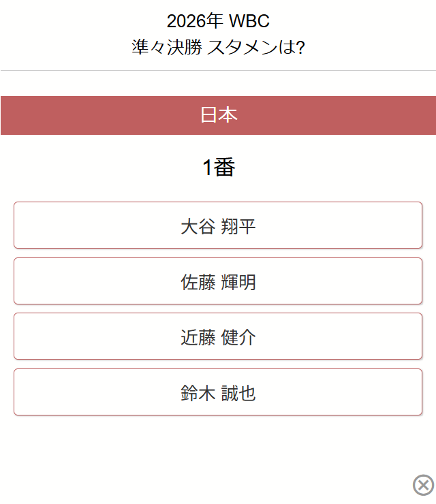This screenshot has width=436, height=504.
Task: Dismiss the poll using the circled X
Action: [x=423, y=485]
